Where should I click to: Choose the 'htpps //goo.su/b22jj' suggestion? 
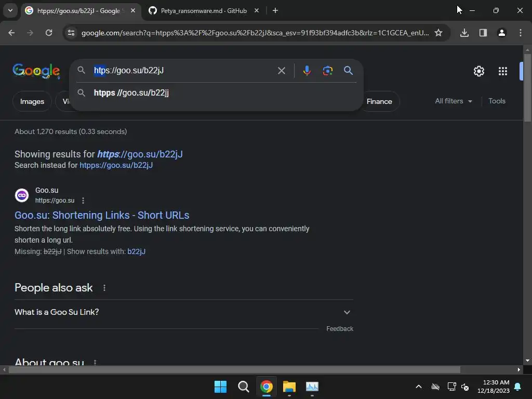216,92
